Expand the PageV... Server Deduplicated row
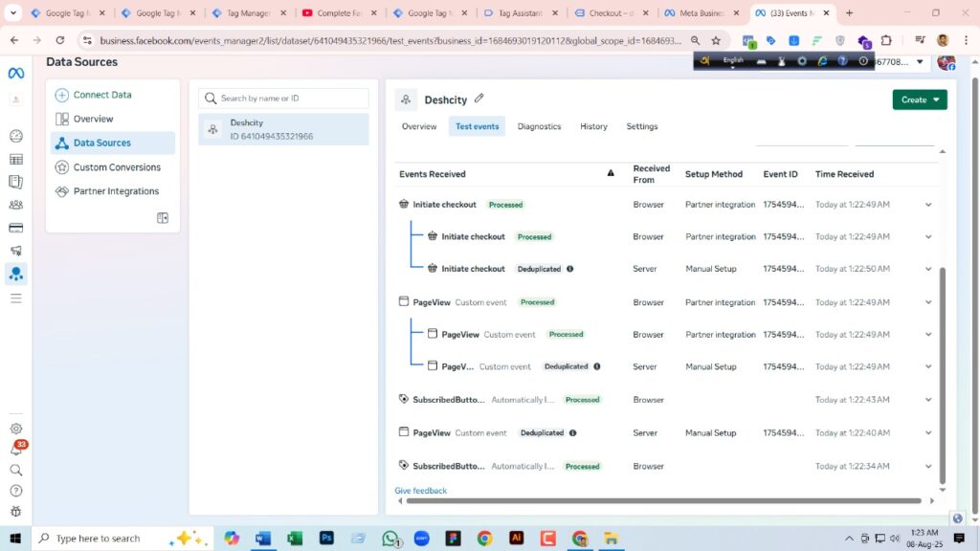This screenshot has width=980, height=551. (928, 366)
